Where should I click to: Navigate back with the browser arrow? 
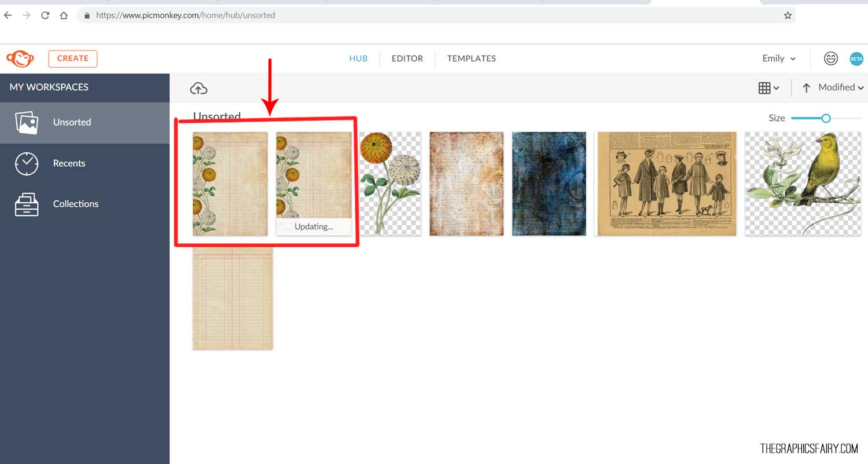click(x=8, y=16)
